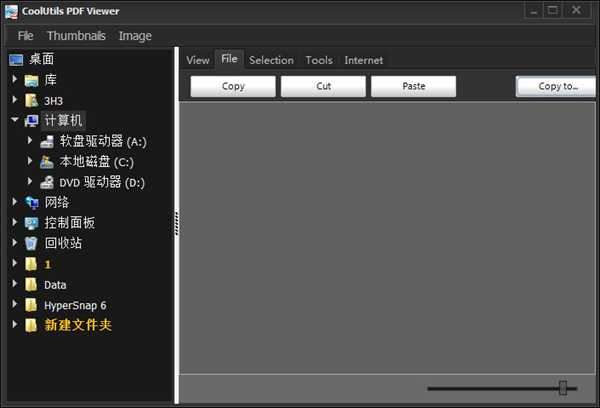
Task: Select 软盘驱动器 (A:) label
Action: click(x=103, y=142)
